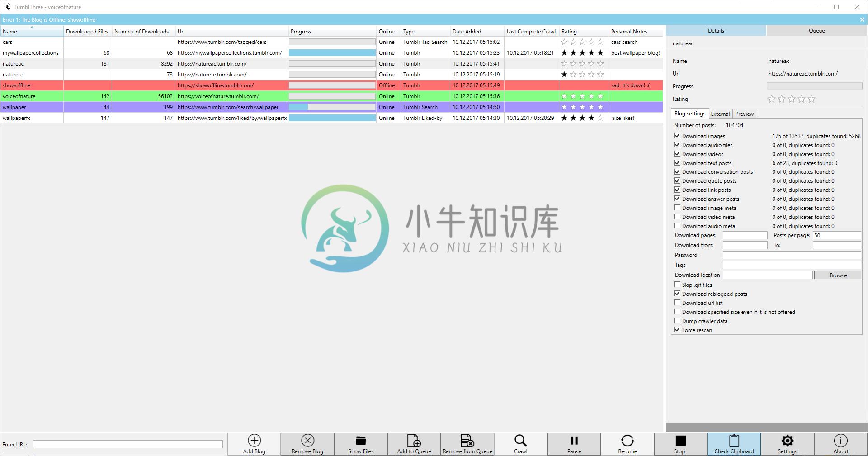Click second rating star in natureac row
Viewport: 868px width, 456px height.
pyautogui.click(x=573, y=64)
